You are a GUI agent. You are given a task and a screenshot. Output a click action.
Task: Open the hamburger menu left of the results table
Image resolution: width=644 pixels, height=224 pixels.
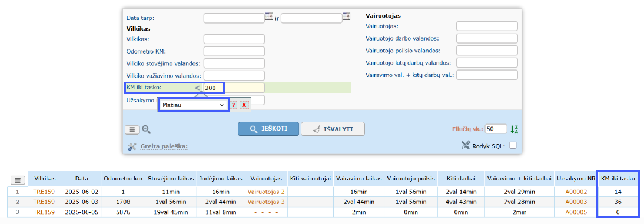[x=18, y=180]
